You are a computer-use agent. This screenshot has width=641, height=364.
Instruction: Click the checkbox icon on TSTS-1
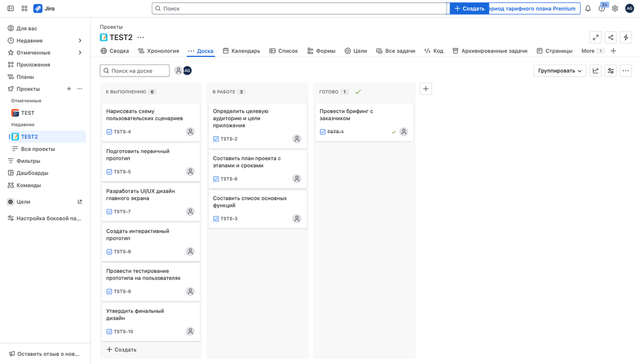[x=323, y=132]
